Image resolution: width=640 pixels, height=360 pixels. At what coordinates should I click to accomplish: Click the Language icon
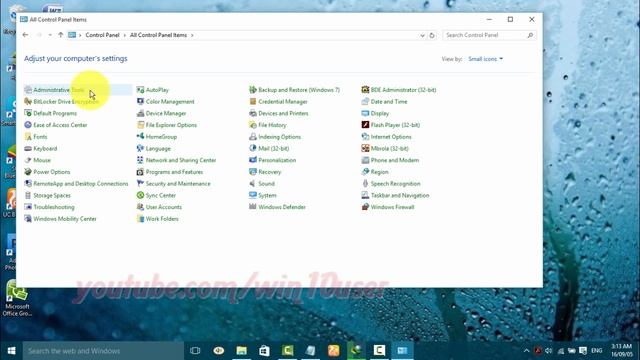coord(140,148)
